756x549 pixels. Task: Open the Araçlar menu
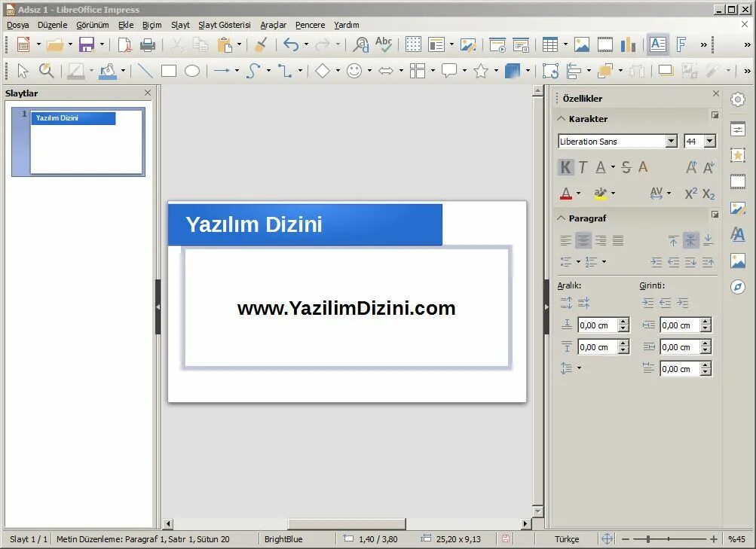(274, 25)
